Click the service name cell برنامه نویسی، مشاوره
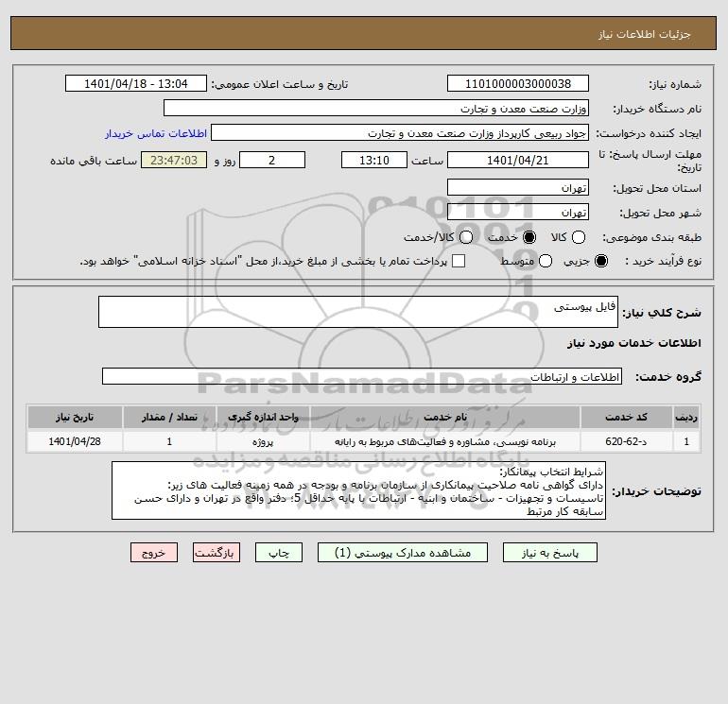728x704 pixels. (x=444, y=441)
